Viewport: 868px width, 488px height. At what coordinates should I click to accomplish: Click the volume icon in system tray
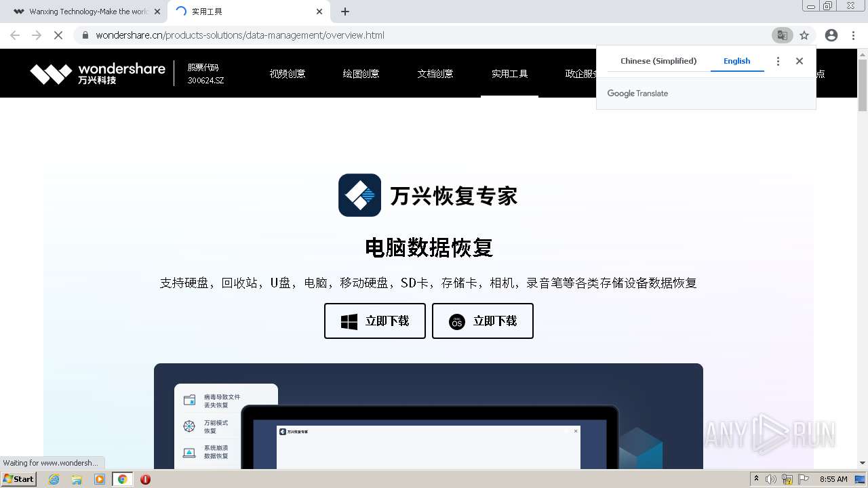point(771,479)
